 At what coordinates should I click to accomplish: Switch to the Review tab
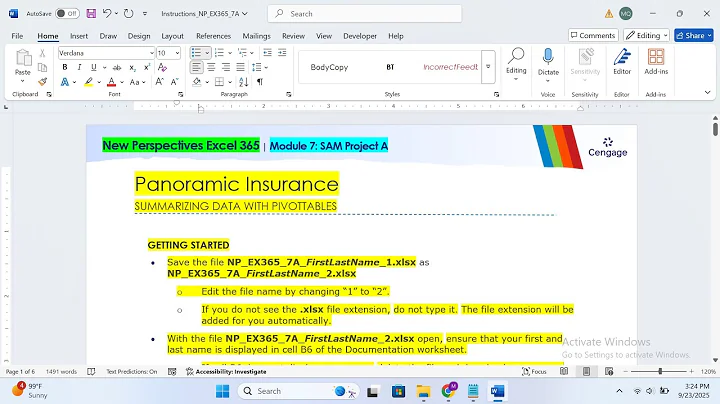293,36
